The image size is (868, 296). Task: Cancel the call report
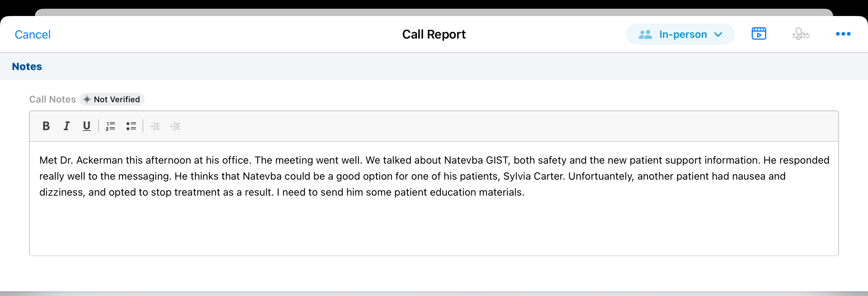pos(32,35)
